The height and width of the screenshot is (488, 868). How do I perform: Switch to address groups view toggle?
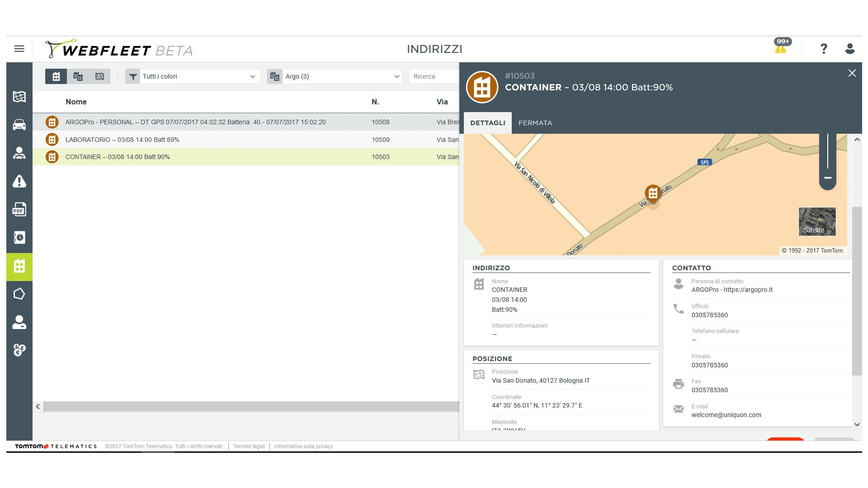[78, 76]
